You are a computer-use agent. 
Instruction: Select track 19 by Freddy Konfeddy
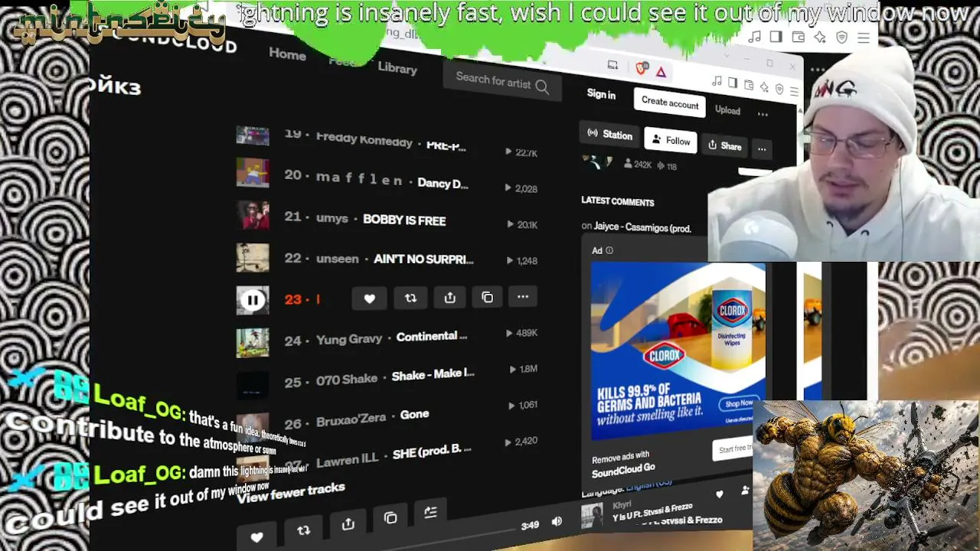click(x=387, y=141)
